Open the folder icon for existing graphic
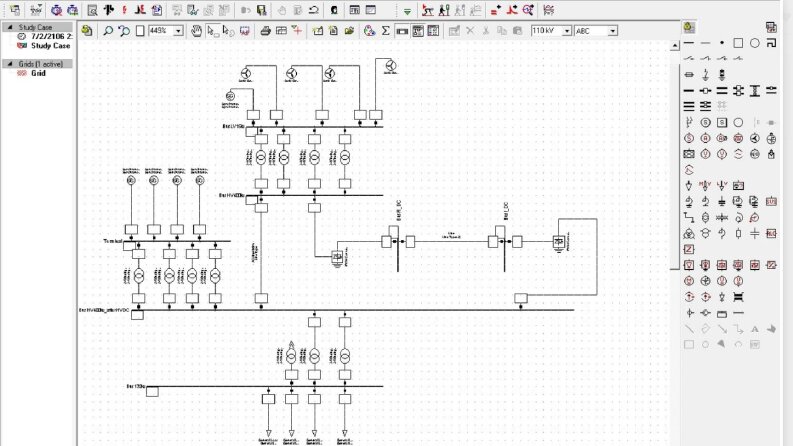Image resolution: width=793 pixels, height=446 pixels. point(349,31)
